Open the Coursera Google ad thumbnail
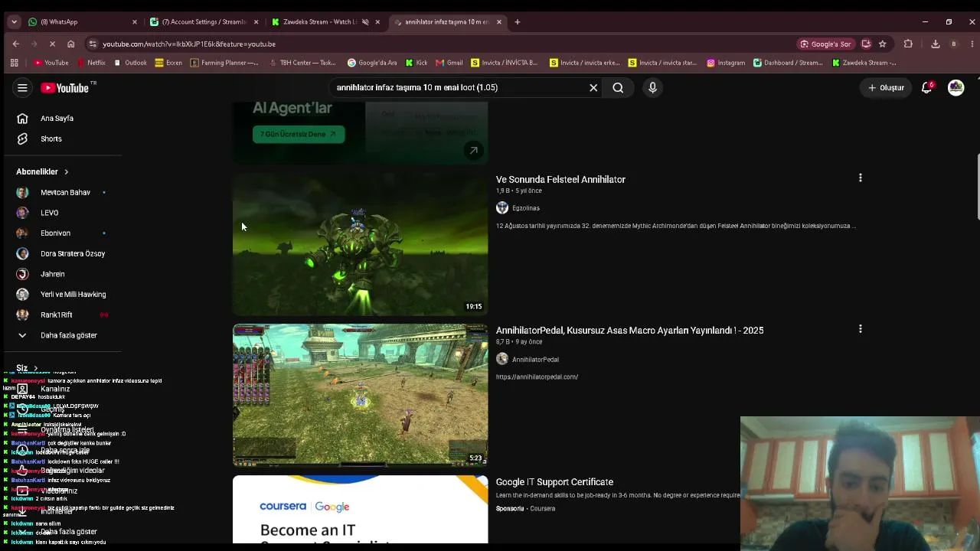 360,510
